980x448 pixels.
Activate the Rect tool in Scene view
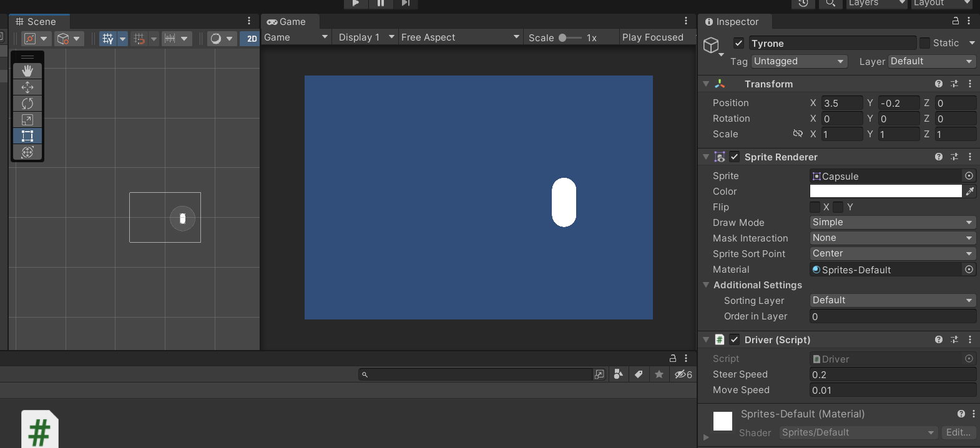27,136
